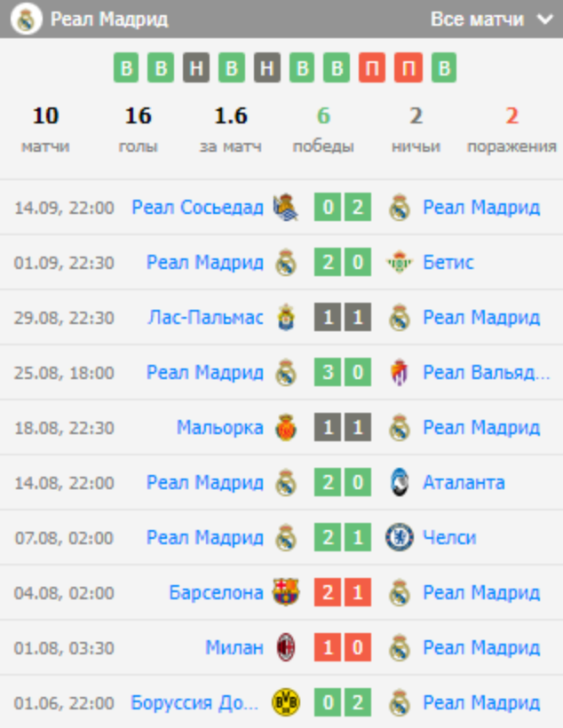Click the Chelsea team crest
Screen dimensions: 563x728
click(x=400, y=538)
